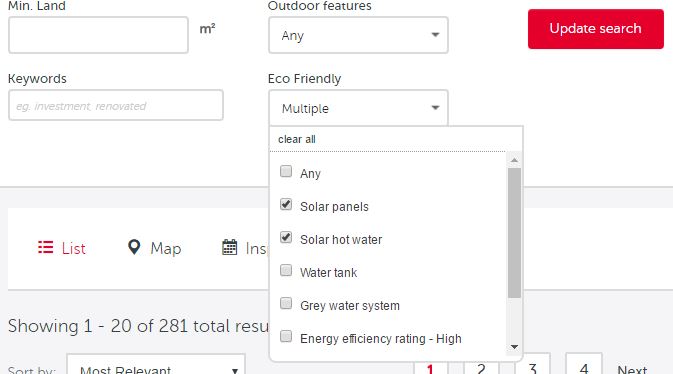Image resolution: width=673 pixels, height=374 pixels.
Task: Click the clear all link
Action: coord(297,139)
